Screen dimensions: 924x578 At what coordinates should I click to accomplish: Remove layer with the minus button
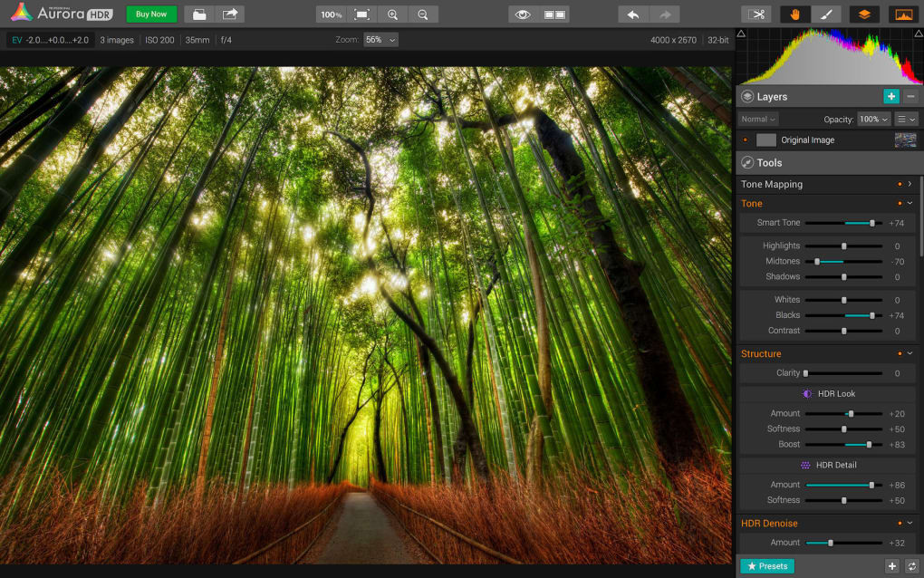click(x=910, y=96)
